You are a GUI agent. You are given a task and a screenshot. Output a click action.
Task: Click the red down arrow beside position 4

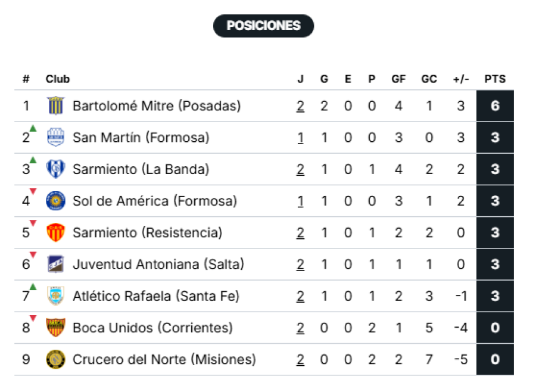pos(33,191)
